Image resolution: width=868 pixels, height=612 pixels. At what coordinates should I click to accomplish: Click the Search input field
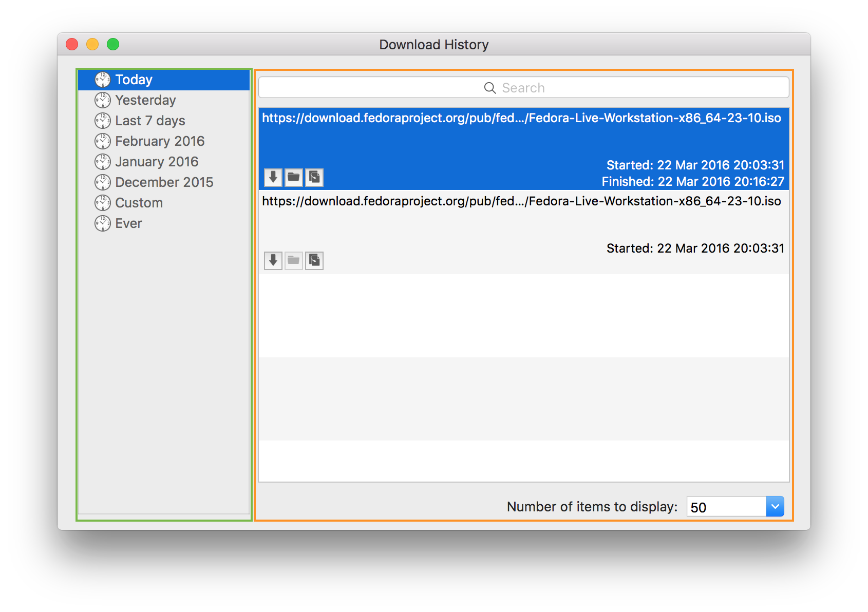(565, 87)
